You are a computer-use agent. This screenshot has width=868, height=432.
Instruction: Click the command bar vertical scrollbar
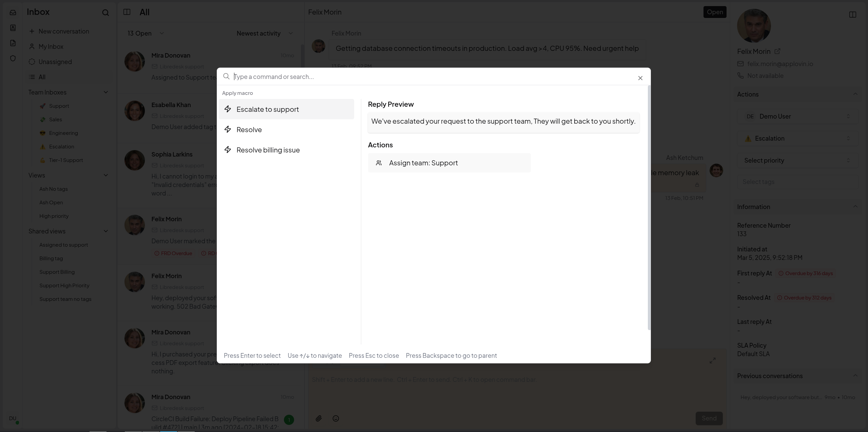[649, 207]
